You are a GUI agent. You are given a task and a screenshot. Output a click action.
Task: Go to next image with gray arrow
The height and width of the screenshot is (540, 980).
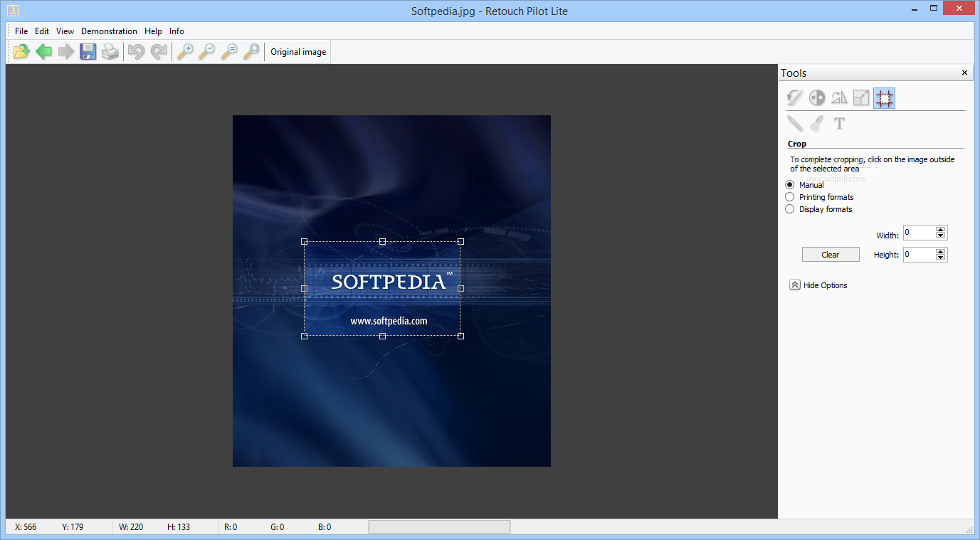(x=66, y=51)
